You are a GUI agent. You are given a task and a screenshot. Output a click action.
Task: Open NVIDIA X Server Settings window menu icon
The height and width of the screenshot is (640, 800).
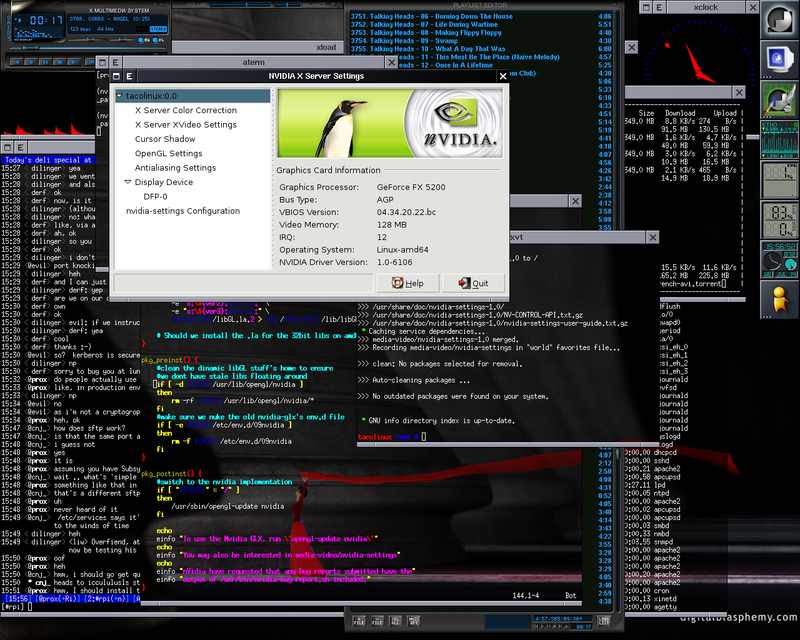tap(117, 76)
